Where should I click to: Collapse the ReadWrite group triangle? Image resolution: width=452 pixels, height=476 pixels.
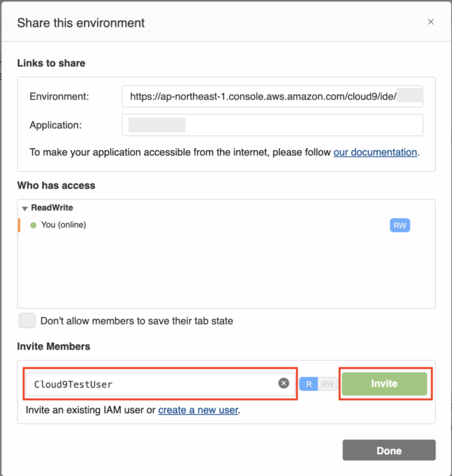coord(25,208)
